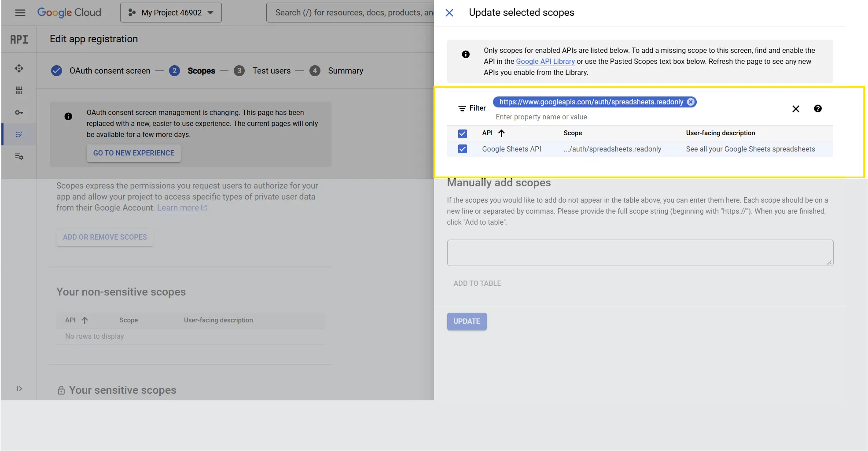Screen dimensions: 868x451
Task: Click User-facing description header in non-sensitive table
Action: coord(218,320)
